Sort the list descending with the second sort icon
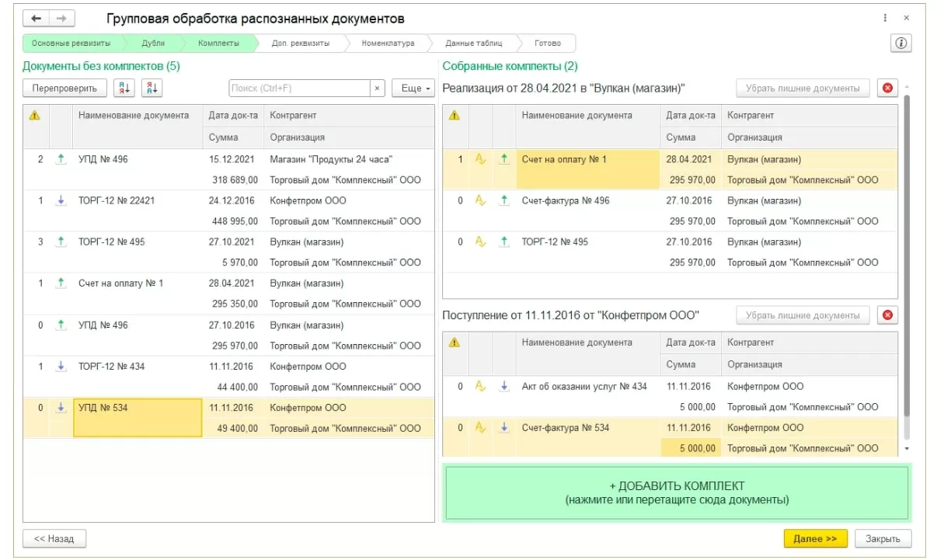Screen dimensions: 937x560 coord(152,89)
